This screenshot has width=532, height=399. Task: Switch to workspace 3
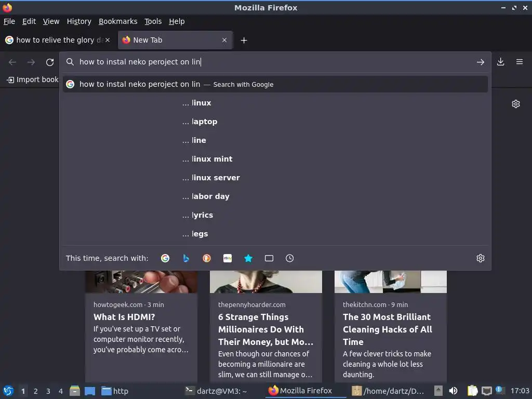coord(48,391)
